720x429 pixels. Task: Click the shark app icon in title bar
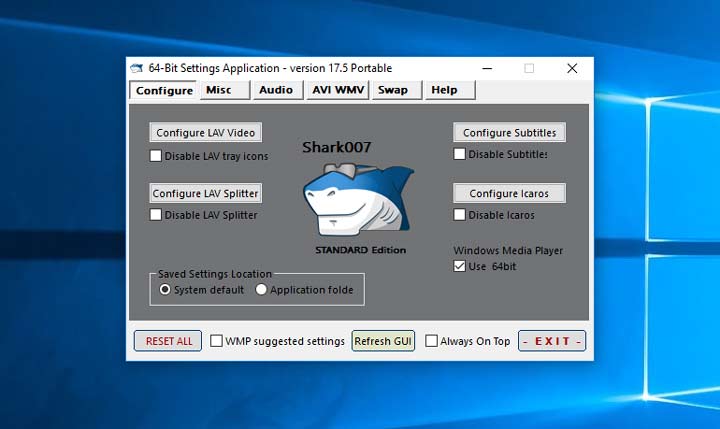pyautogui.click(x=136, y=68)
